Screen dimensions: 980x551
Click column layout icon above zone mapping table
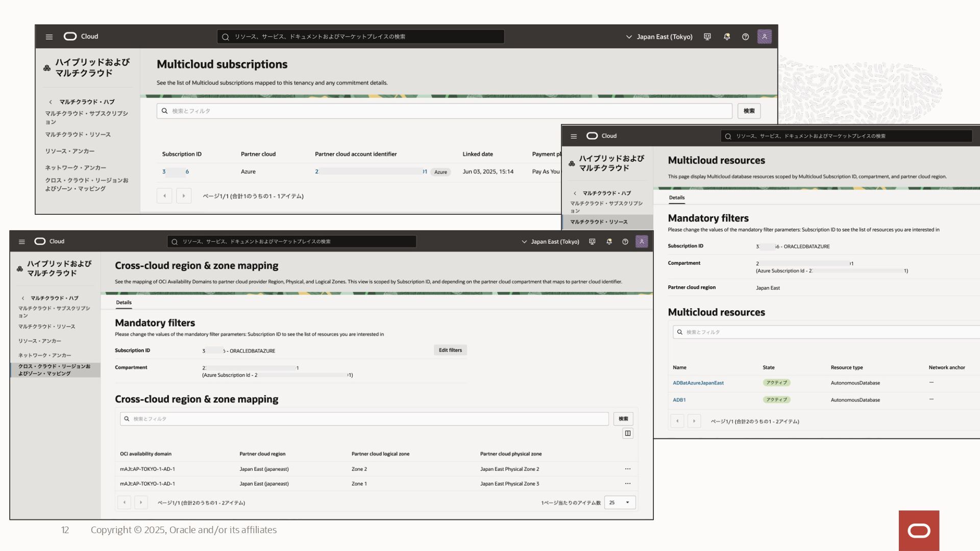coord(628,433)
